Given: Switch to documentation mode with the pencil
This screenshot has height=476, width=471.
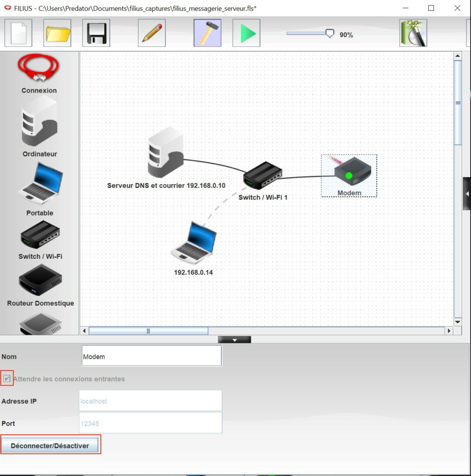Looking at the screenshot, I should pyautogui.click(x=151, y=33).
